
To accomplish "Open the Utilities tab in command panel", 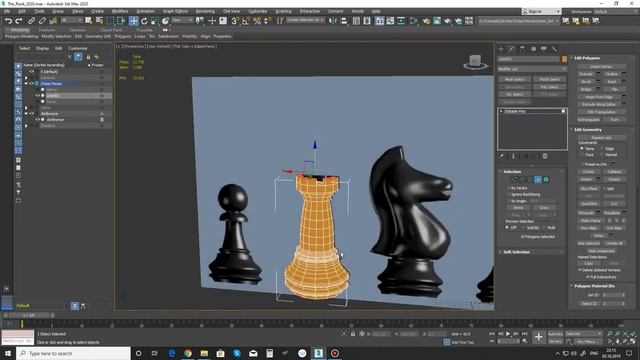I will click(x=554, y=49).
